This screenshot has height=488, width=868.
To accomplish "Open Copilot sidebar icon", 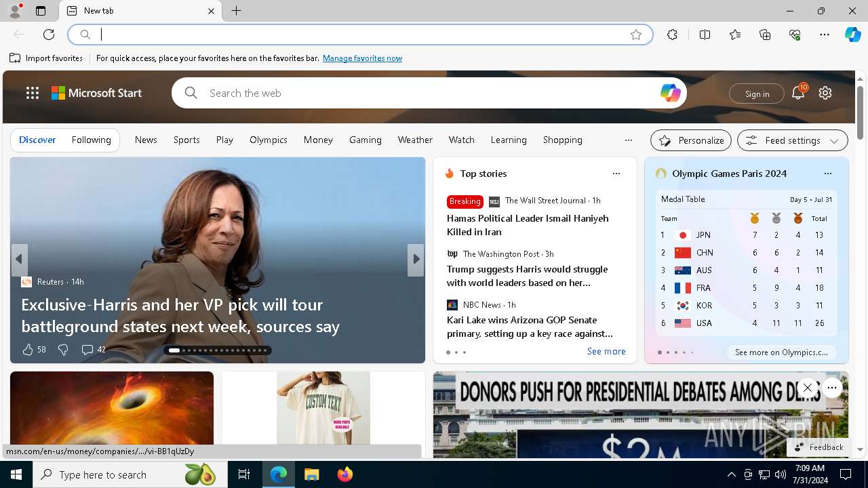I will (x=852, y=35).
